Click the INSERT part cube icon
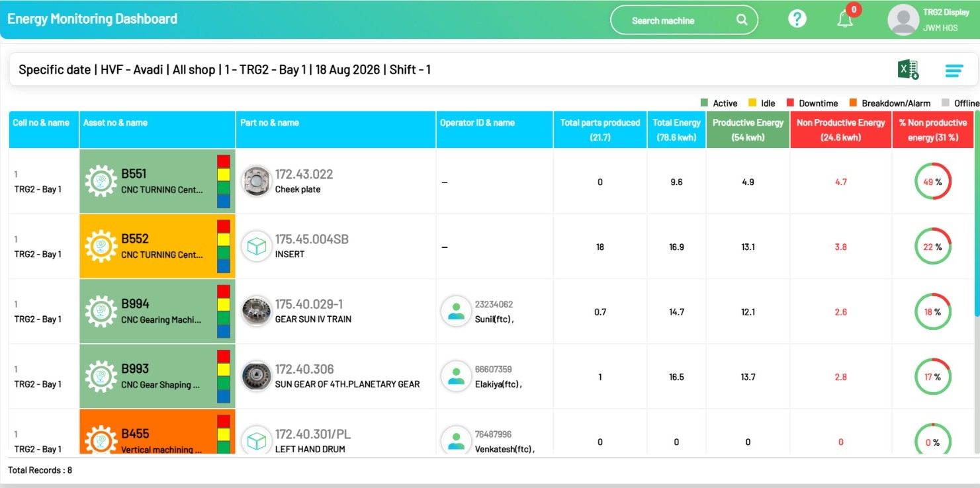Viewport: 980px width, 488px height. (256, 246)
